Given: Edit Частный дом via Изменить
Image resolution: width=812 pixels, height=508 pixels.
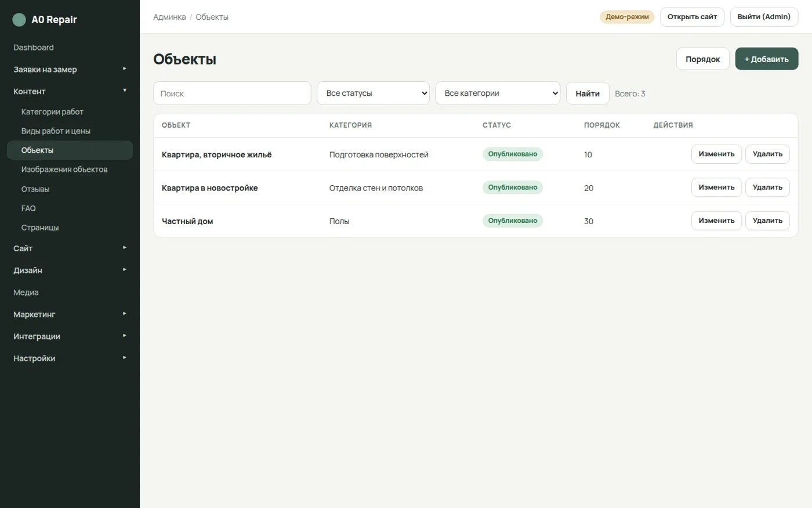Looking at the screenshot, I should click(716, 221).
